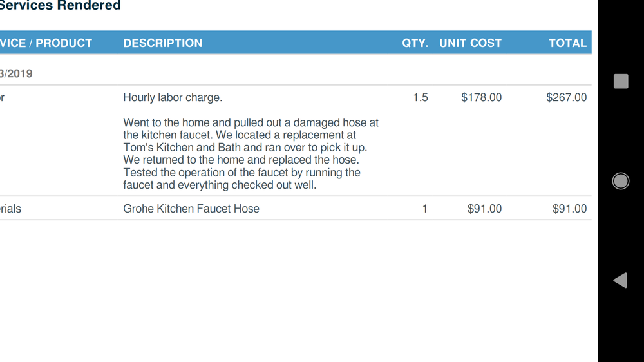Tap the Android back triangle button
Image resolution: width=644 pixels, height=362 pixels.
pyautogui.click(x=620, y=280)
